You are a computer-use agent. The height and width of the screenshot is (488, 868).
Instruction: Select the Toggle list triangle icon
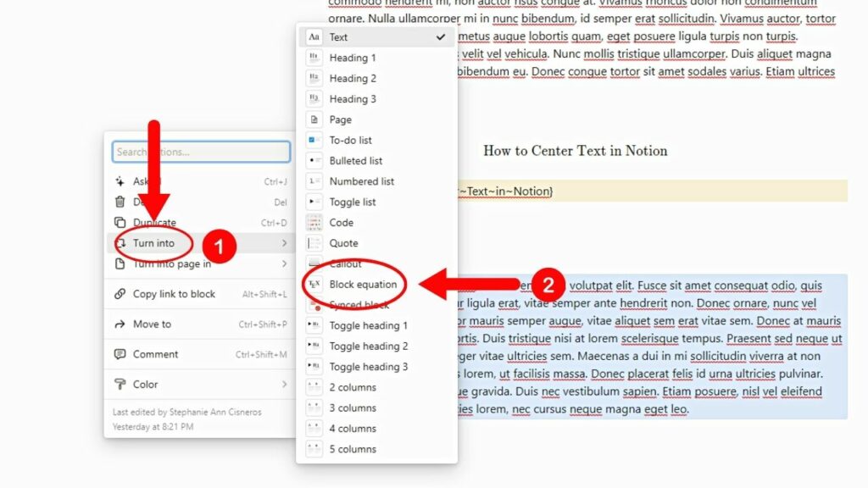pos(314,202)
